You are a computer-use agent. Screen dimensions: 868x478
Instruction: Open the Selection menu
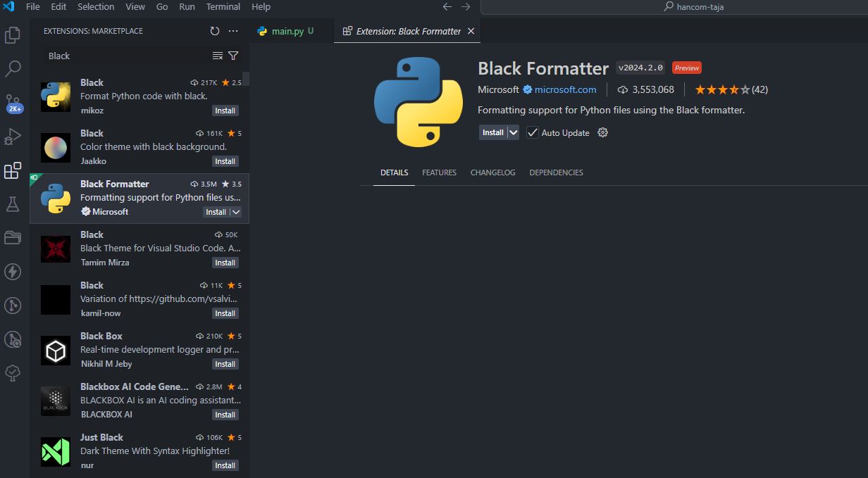coord(96,6)
